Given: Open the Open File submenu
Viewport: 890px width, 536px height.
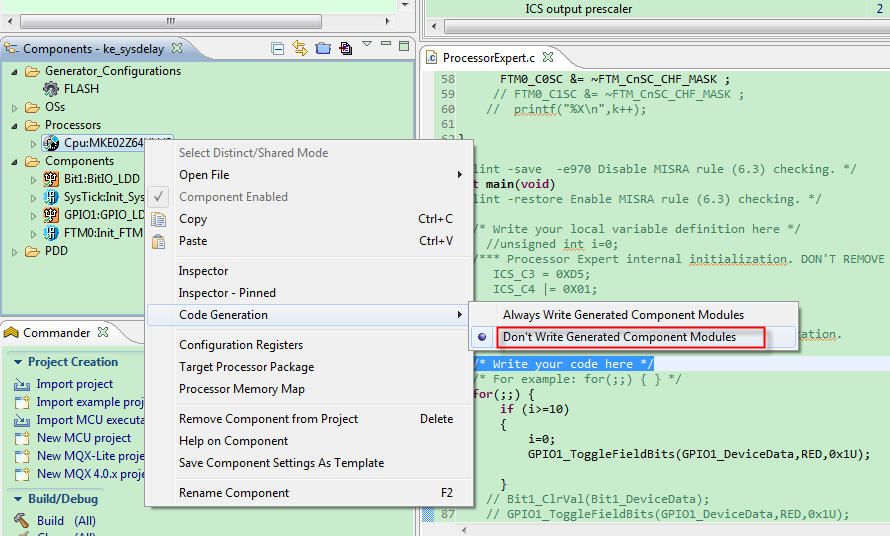Looking at the screenshot, I should tap(309, 175).
